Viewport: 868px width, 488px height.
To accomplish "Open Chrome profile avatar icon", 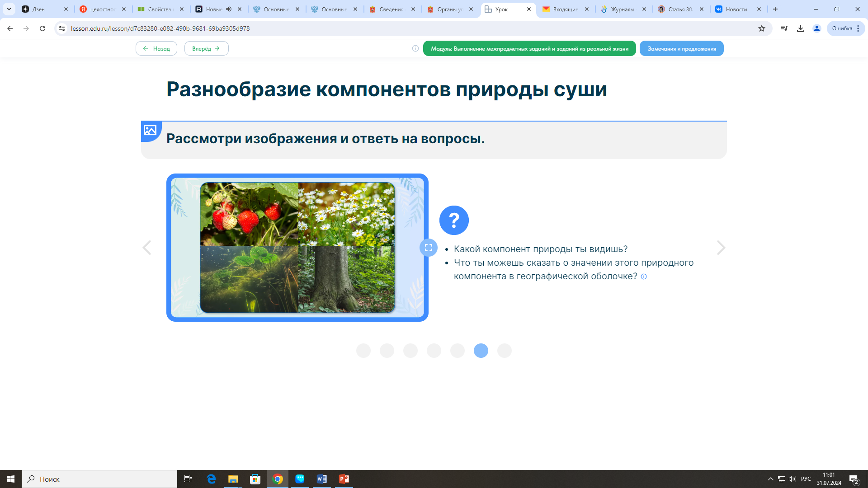I will (817, 28).
